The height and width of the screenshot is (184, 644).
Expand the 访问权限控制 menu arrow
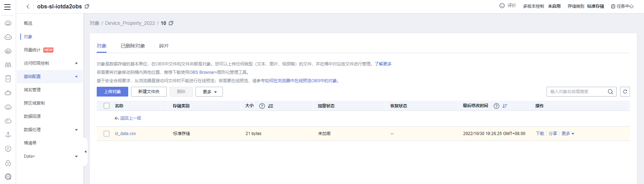coord(76,63)
